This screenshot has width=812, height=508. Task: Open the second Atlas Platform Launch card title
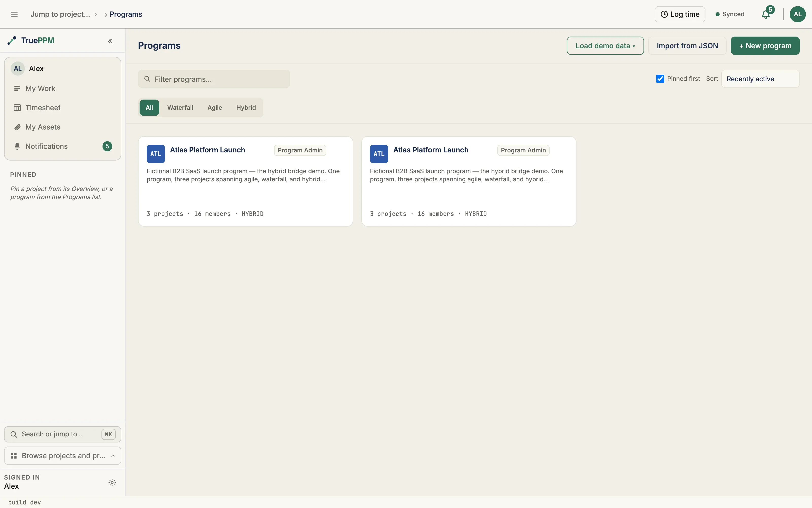[431, 150]
